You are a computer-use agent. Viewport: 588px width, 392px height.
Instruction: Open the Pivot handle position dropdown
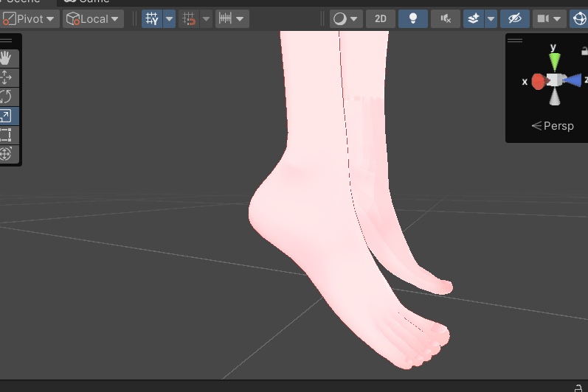(30, 18)
